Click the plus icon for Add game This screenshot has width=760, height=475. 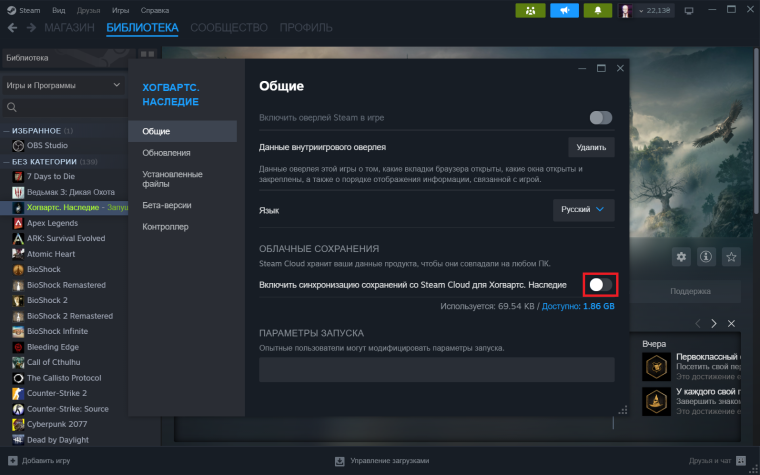point(13,461)
